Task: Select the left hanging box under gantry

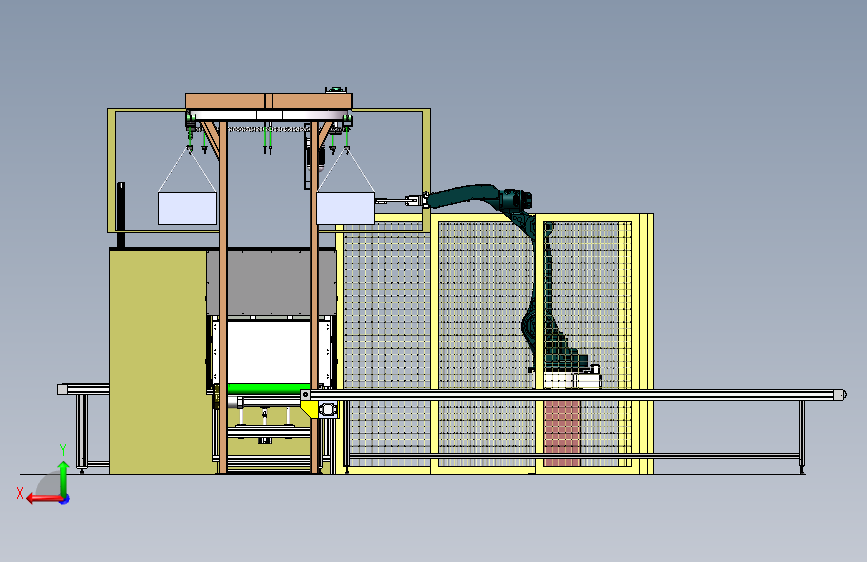Action: pyautogui.click(x=187, y=208)
